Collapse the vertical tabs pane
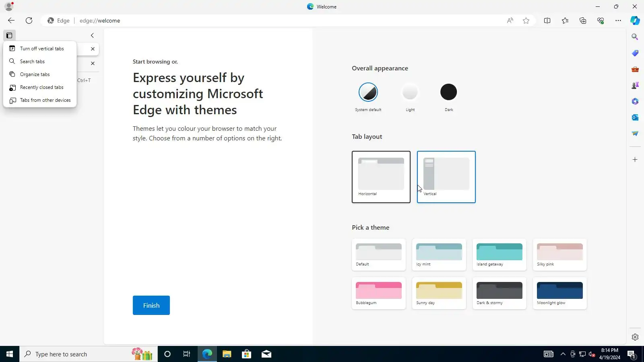This screenshot has height=362, width=644. (x=92, y=35)
